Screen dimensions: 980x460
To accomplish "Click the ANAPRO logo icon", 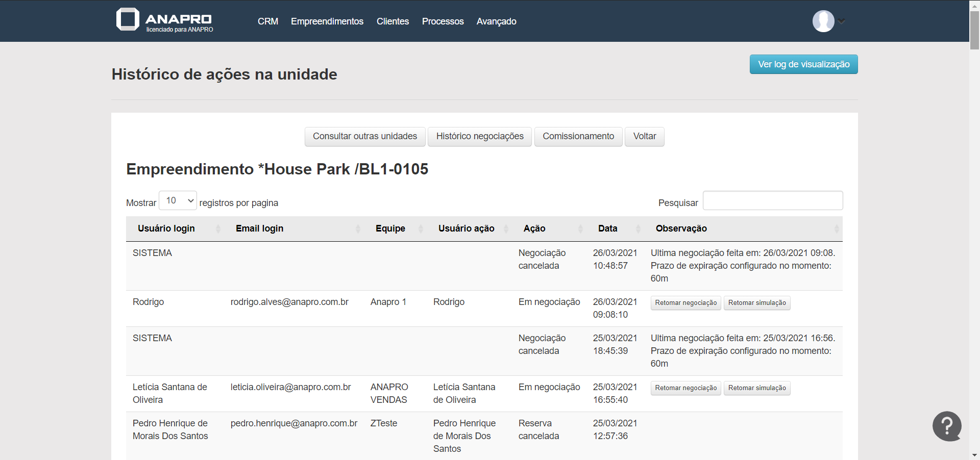I will click(128, 19).
